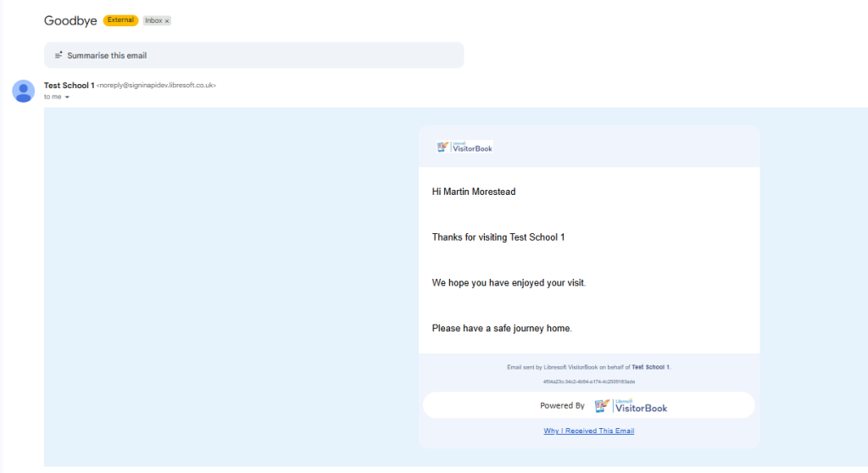Click the VisitorBook logo in the email header
The width and height of the screenshot is (868, 473).
pyautogui.click(x=465, y=147)
